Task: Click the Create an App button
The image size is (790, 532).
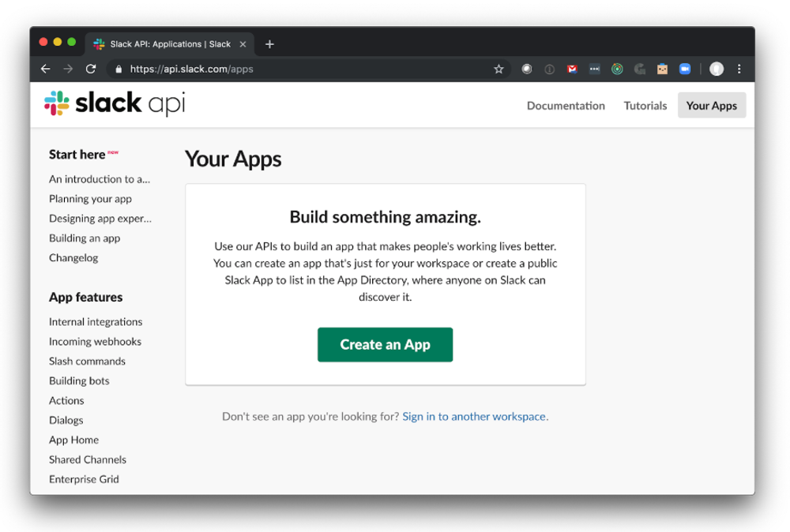Action: (x=385, y=345)
